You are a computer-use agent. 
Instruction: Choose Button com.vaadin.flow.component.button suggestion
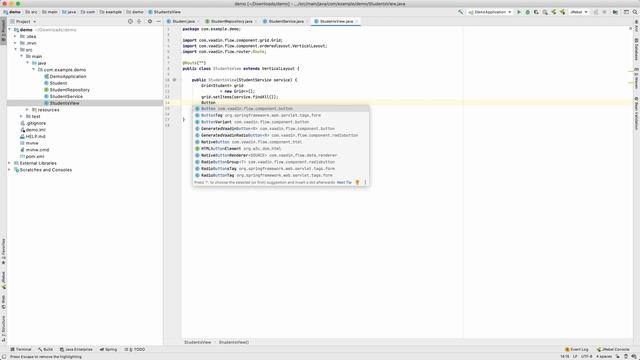(281, 109)
